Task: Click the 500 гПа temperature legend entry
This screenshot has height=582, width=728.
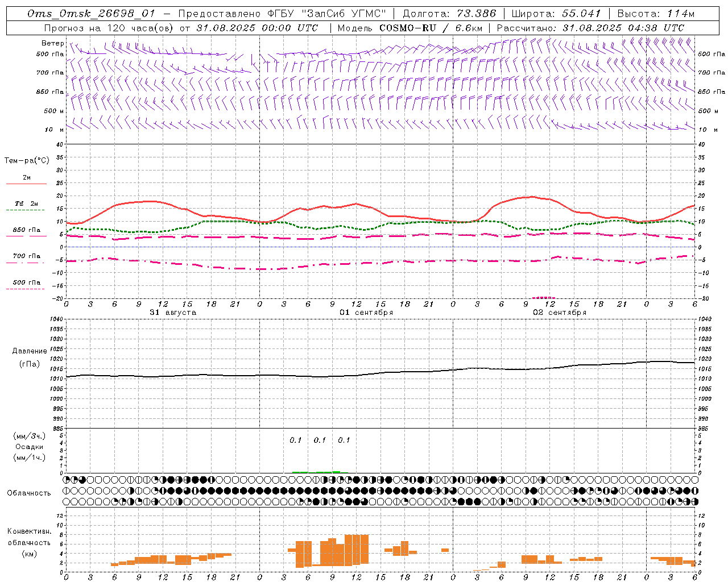Action: (26, 282)
